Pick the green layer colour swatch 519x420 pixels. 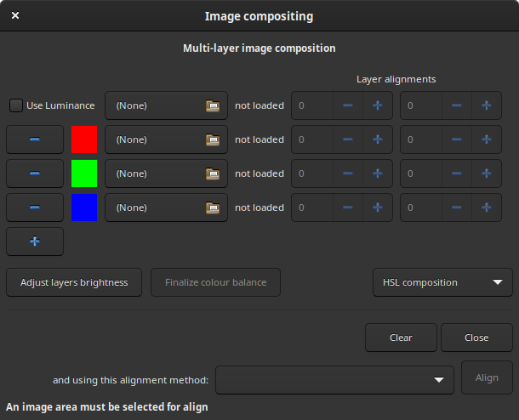click(84, 173)
